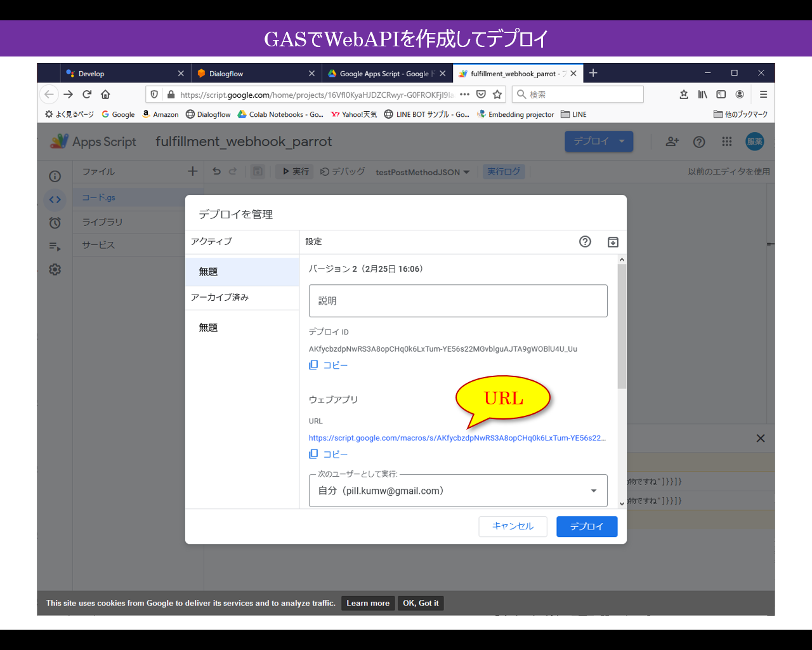Copy the deploy ID using its copy link
This screenshot has width=812, height=650.
[329, 365]
